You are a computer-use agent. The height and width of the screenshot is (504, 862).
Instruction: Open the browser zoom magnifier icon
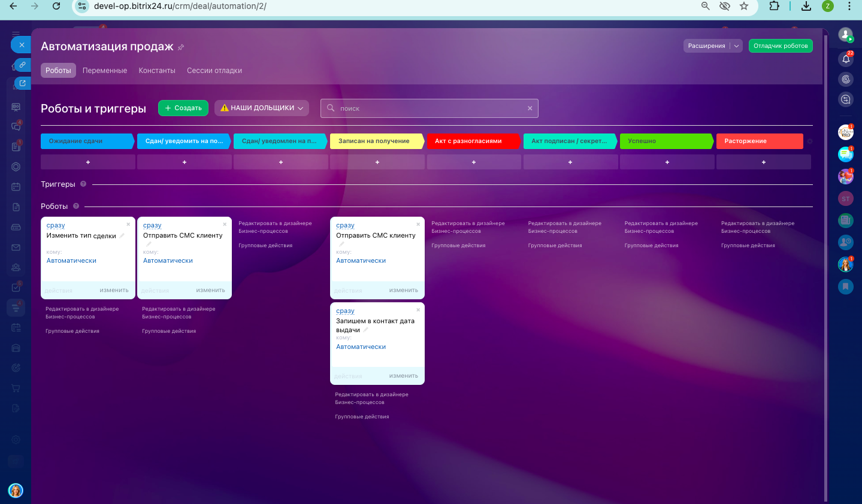(706, 6)
